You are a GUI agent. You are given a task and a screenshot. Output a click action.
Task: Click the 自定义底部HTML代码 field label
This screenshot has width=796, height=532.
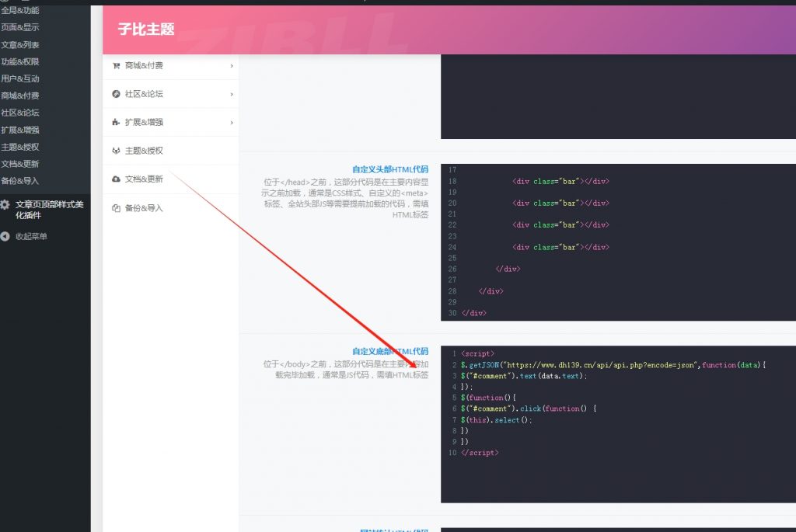pyautogui.click(x=390, y=352)
